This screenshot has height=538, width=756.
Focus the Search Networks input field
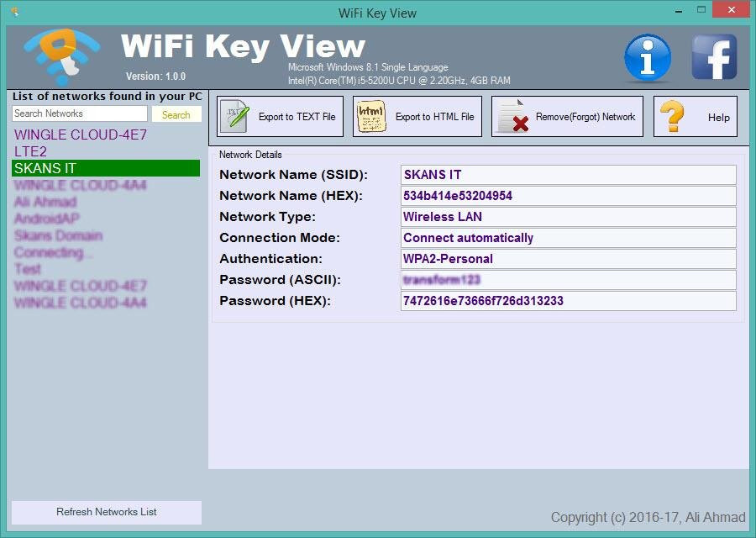pos(80,113)
